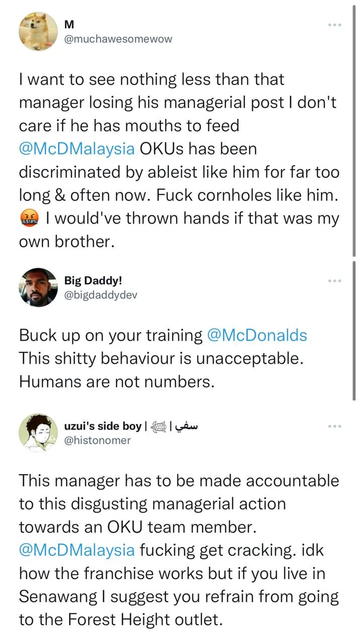Screen dimensions: 362x644
Task: Open M's Shiba Inu profile picture
Action: pos(38,31)
